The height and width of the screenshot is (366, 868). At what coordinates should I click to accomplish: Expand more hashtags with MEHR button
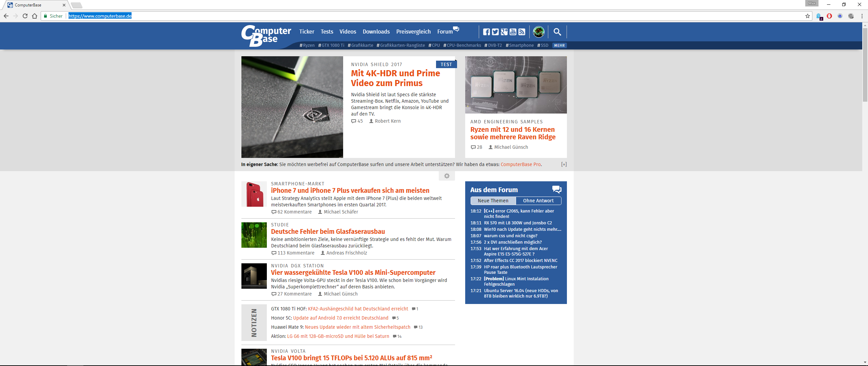(559, 45)
